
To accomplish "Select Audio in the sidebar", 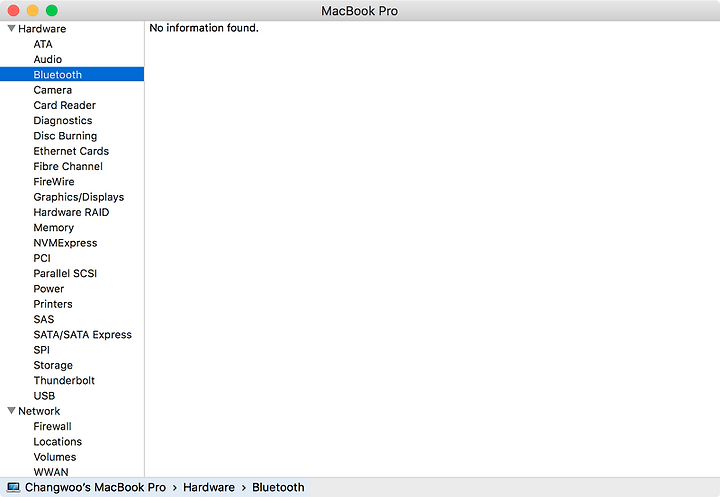I will [x=48, y=59].
